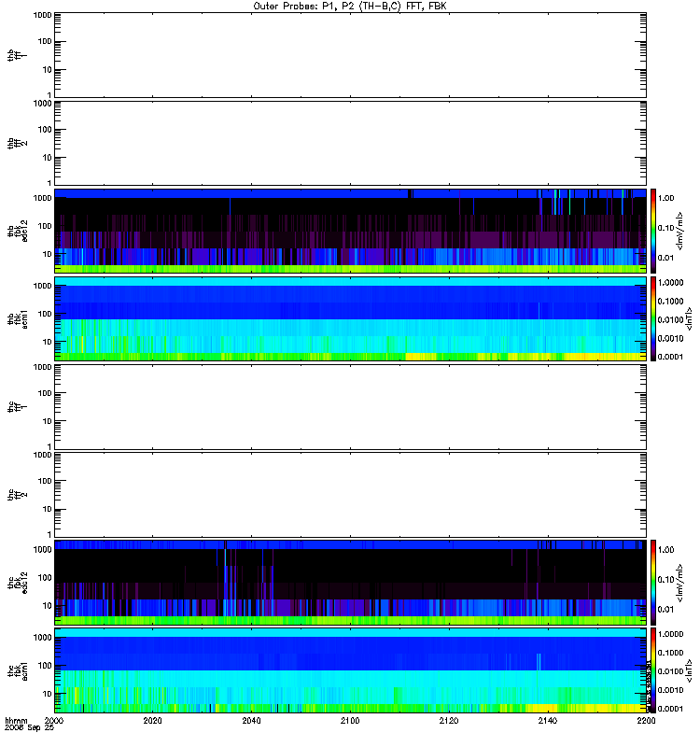
Task: Click the '100' tick label of thb fbk scm1 panel
Action: pyautogui.click(x=45, y=314)
